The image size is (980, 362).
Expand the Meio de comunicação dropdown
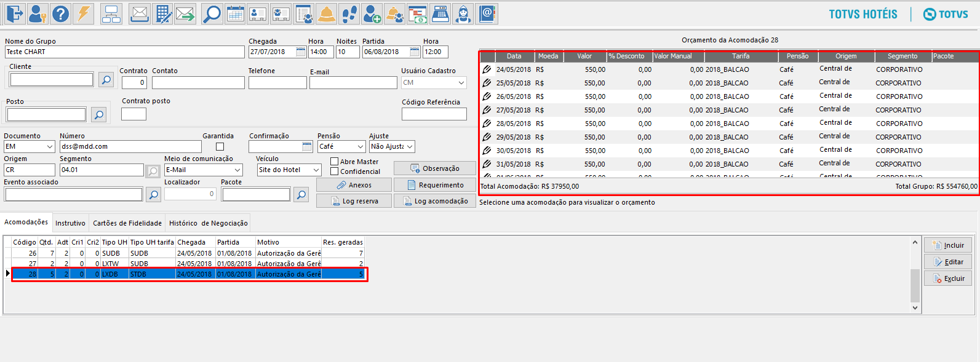(237, 170)
